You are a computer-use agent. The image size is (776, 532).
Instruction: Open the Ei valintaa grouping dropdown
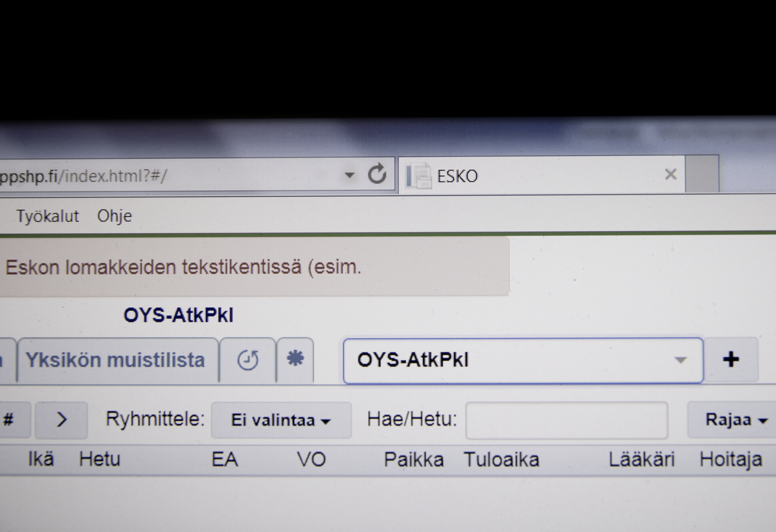281,420
